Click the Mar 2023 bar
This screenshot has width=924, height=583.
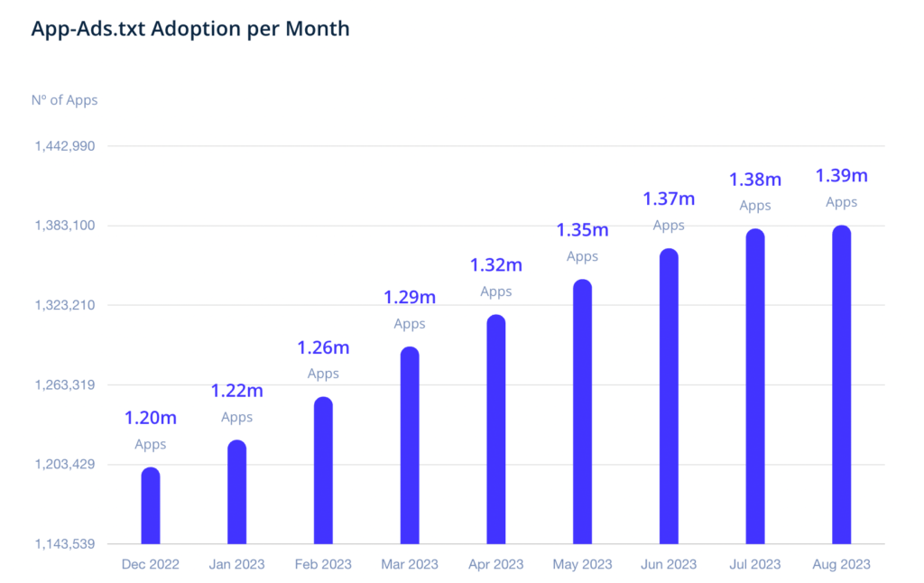tap(410, 446)
